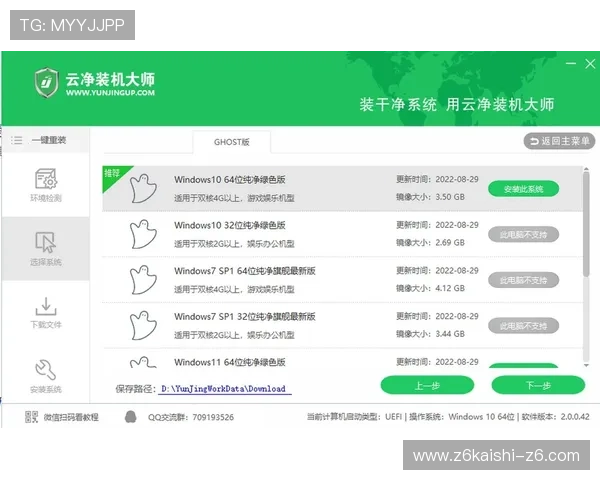Click the 镜像大小: 3.44 GB text
Screen dimensions: 600x480
[430, 334]
